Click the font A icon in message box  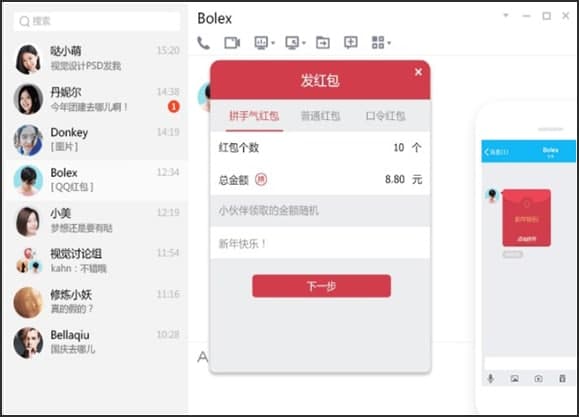click(203, 357)
